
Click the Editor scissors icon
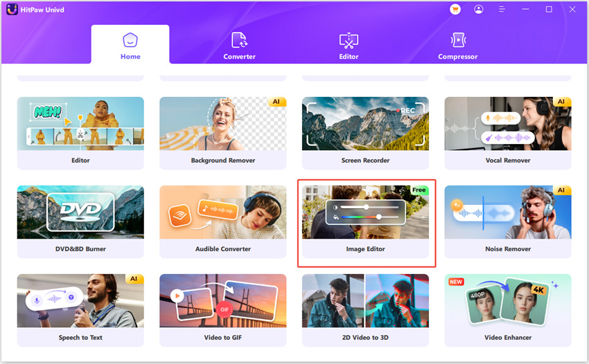pos(349,41)
